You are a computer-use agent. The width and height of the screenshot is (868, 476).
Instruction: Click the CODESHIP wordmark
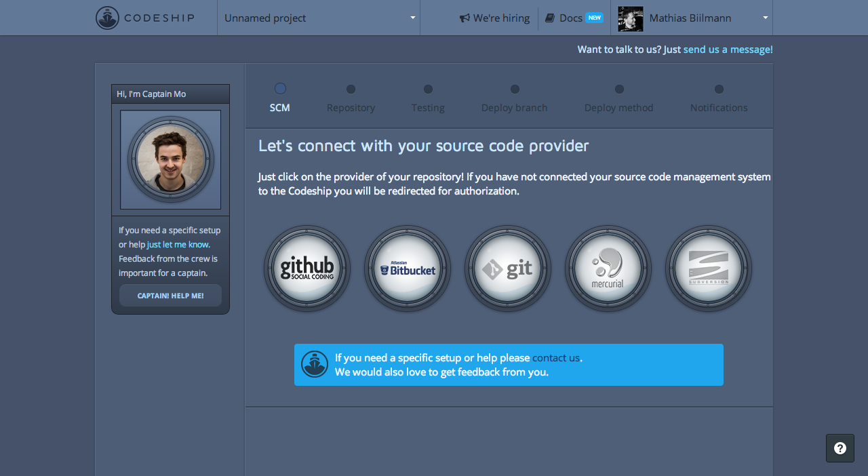[x=159, y=18]
